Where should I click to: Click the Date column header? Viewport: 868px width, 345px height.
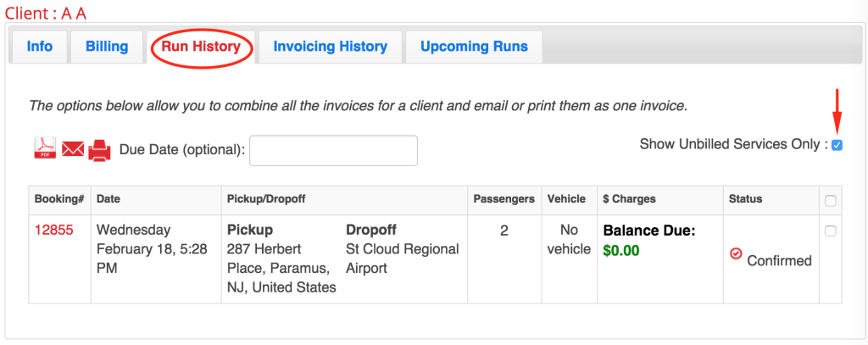click(x=108, y=199)
